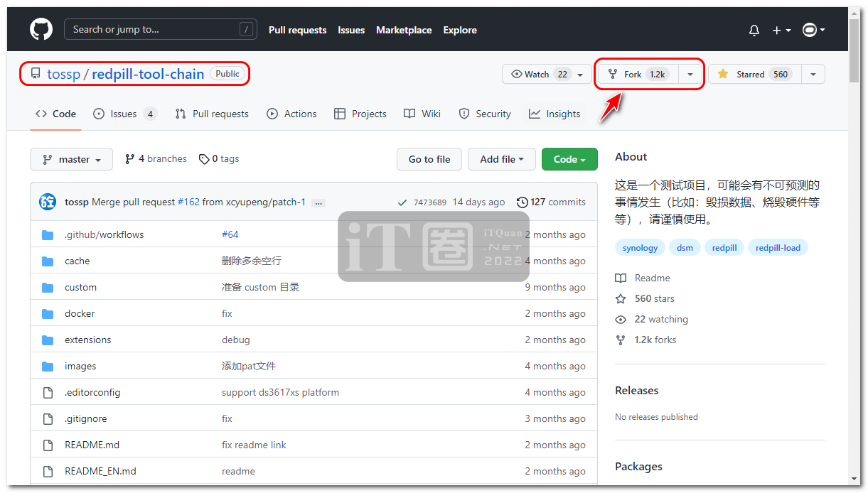Switch to the Insights tab
This screenshot has height=493, width=868.
coord(554,114)
